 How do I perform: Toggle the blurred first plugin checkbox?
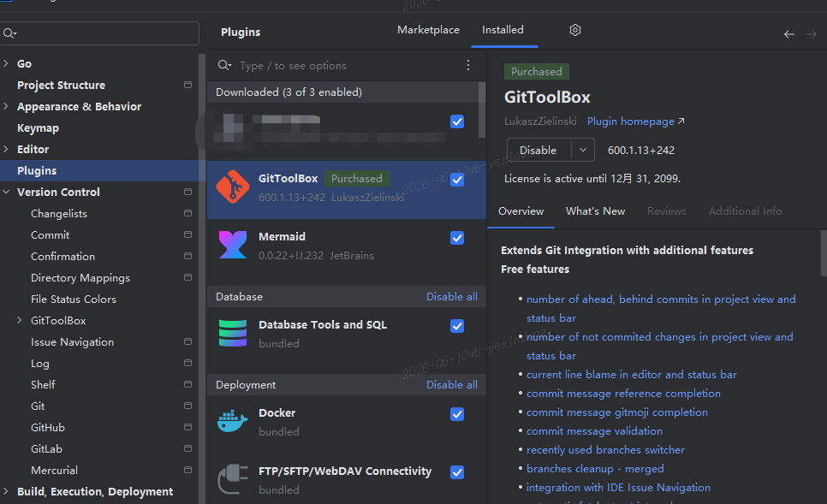tap(457, 122)
